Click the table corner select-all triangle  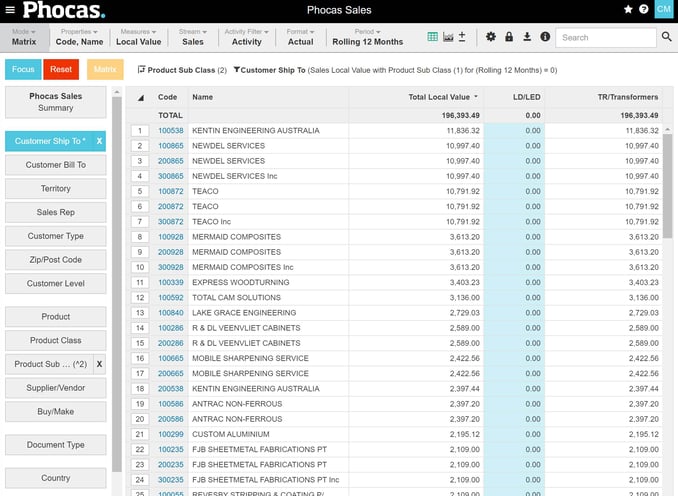click(141, 98)
